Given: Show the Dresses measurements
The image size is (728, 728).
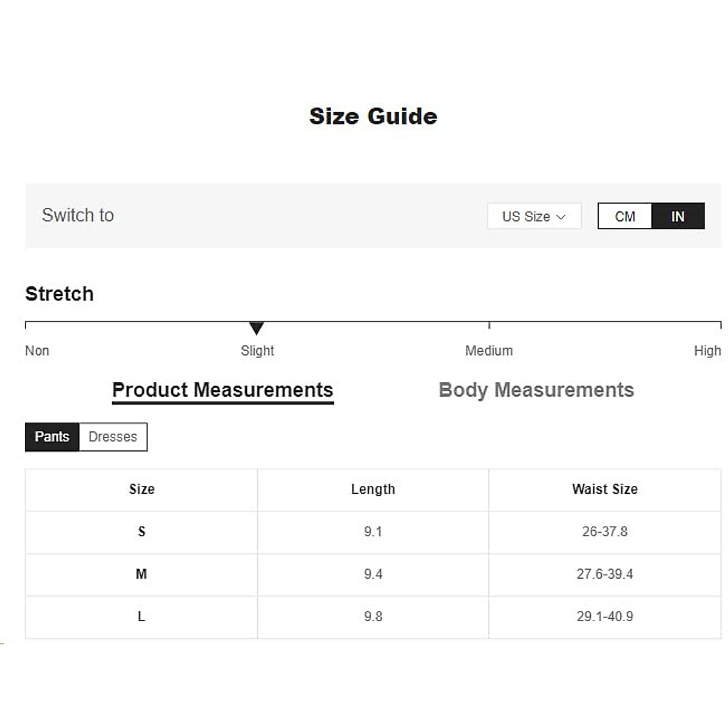Looking at the screenshot, I should [113, 437].
